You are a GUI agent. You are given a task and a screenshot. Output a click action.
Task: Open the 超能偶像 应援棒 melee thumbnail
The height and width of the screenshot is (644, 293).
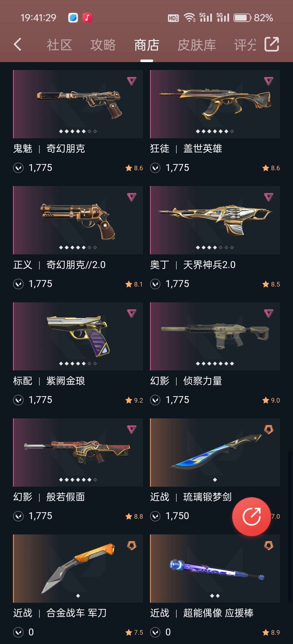(215, 568)
